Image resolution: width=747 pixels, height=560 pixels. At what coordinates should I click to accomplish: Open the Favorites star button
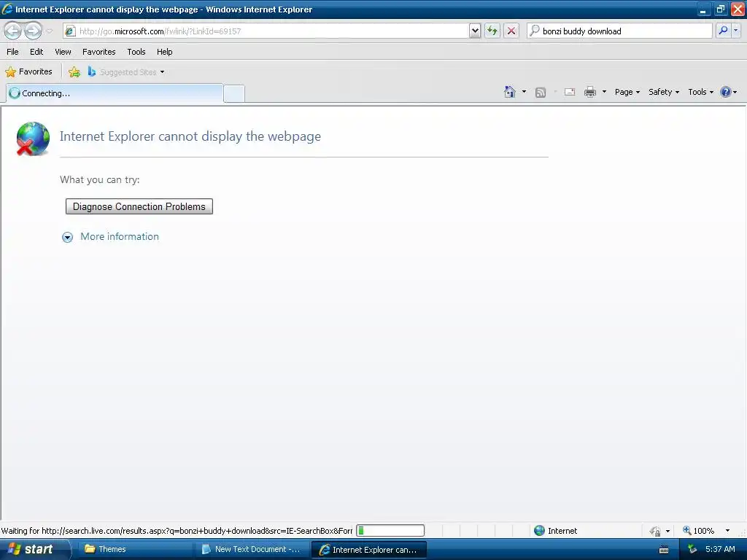(28, 72)
